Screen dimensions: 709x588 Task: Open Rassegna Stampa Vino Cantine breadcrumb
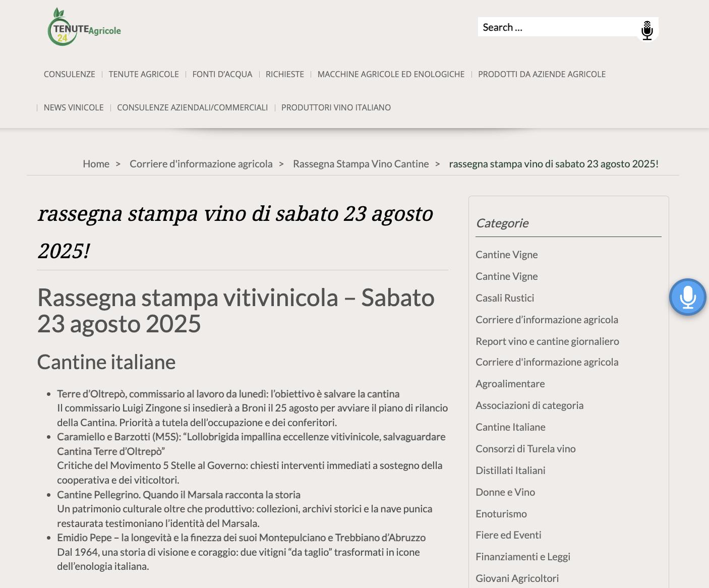pyautogui.click(x=361, y=164)
